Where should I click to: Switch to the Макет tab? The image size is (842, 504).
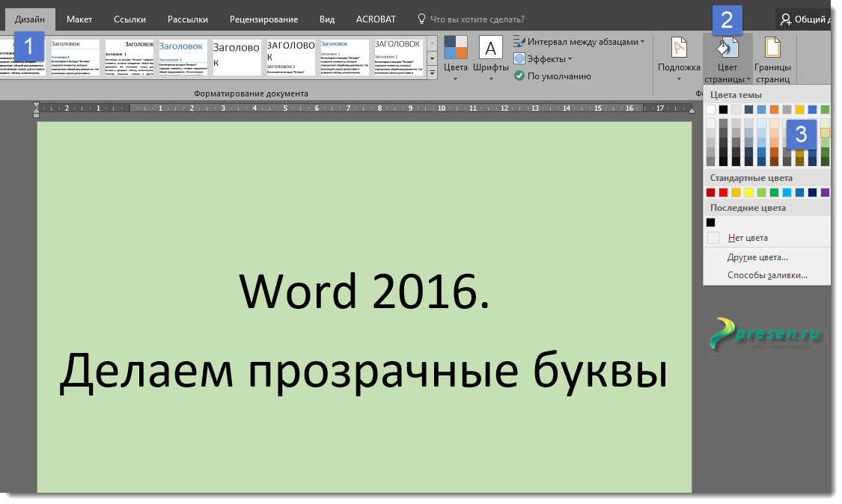click(x=81, y=19)
